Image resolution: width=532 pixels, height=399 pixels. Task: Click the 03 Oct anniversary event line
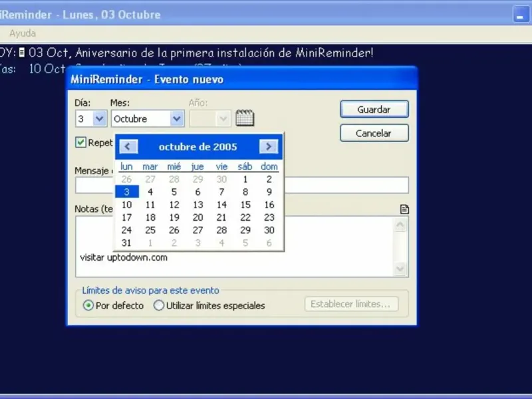point(201,53)
